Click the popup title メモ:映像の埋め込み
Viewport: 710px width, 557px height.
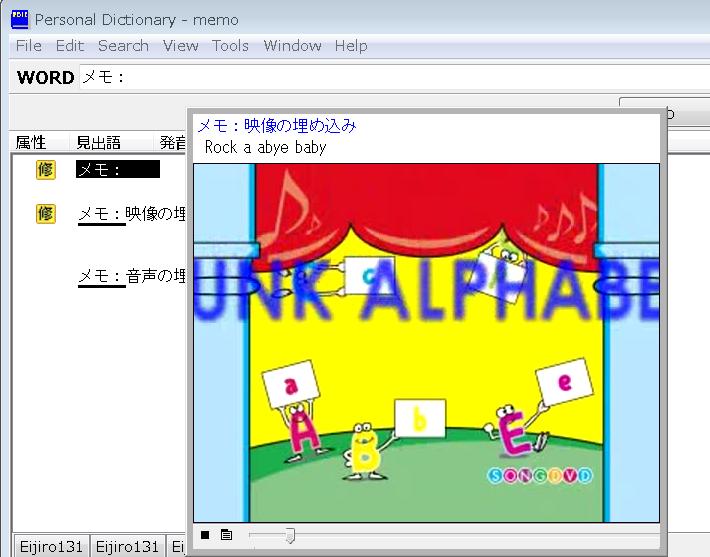tap(277, 125)
